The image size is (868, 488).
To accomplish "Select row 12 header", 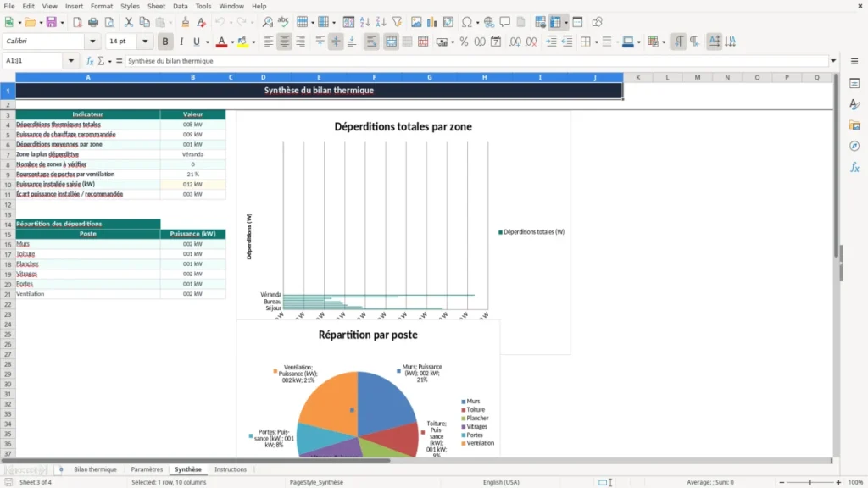I will point(8,205).
